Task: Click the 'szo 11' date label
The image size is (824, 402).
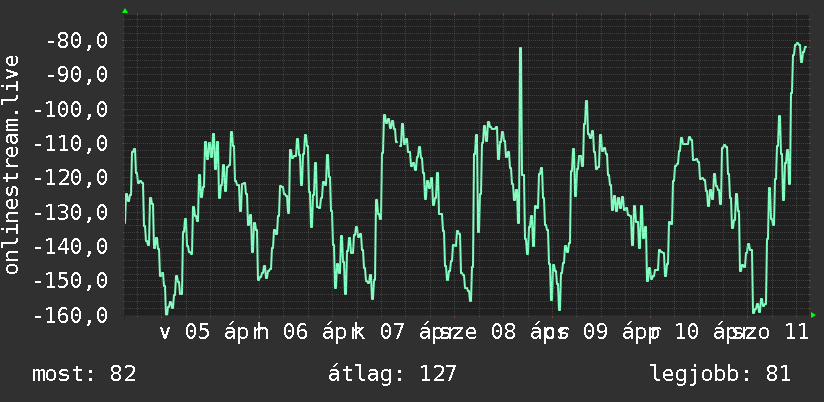Action: pos(771,332)
